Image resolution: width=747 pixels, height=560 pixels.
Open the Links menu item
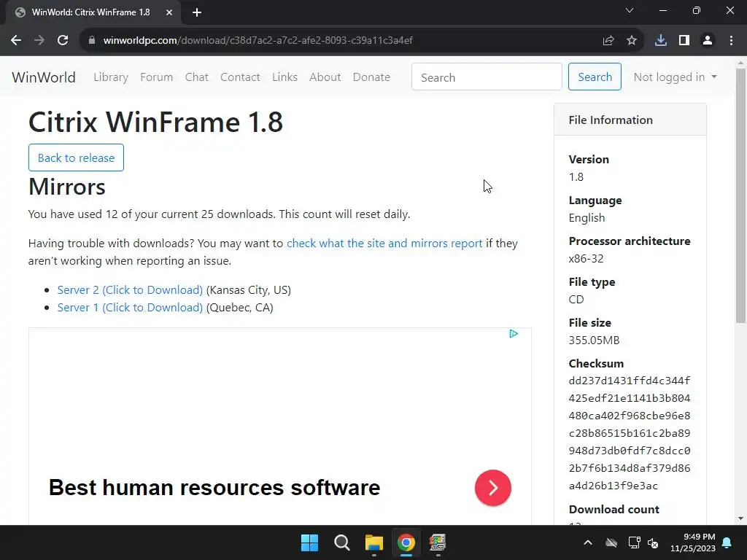click(285, 77)
